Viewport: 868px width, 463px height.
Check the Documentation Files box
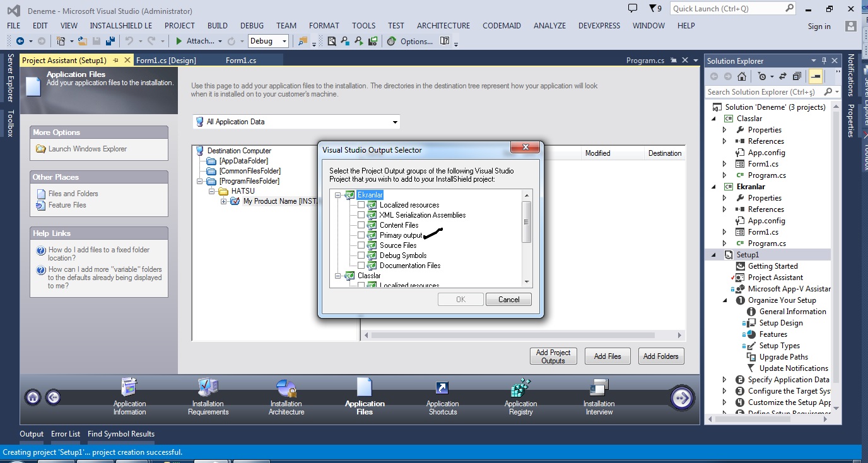(361, 266)
